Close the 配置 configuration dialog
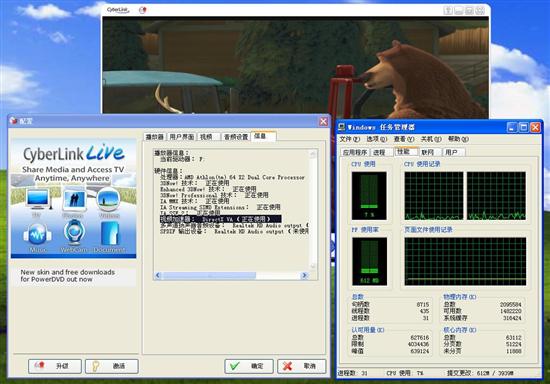Image resolution: width=550 pixels, height=384 pixels. click(x=323, y=121)
